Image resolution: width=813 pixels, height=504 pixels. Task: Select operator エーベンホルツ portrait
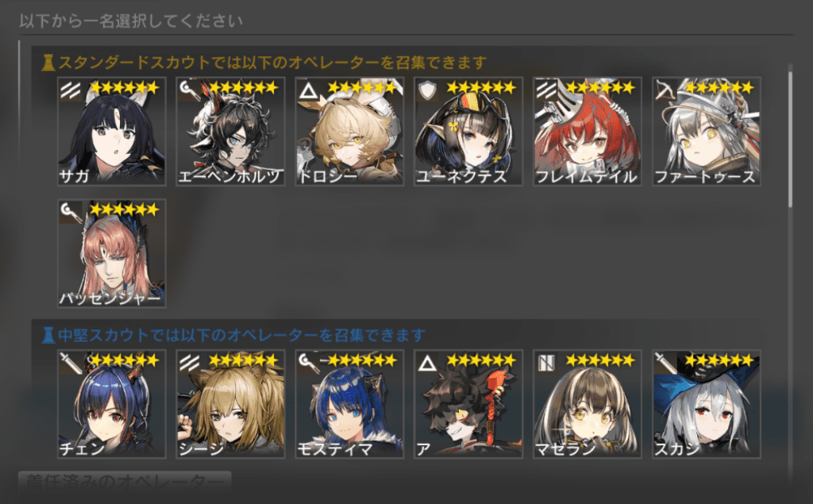click(x=230, y=131)
